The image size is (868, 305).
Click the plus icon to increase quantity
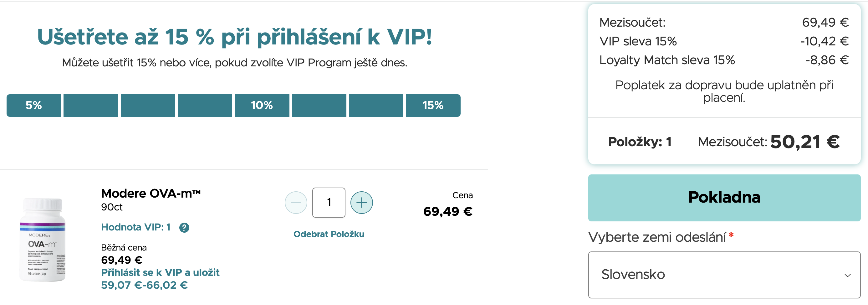tap(361, 202)
